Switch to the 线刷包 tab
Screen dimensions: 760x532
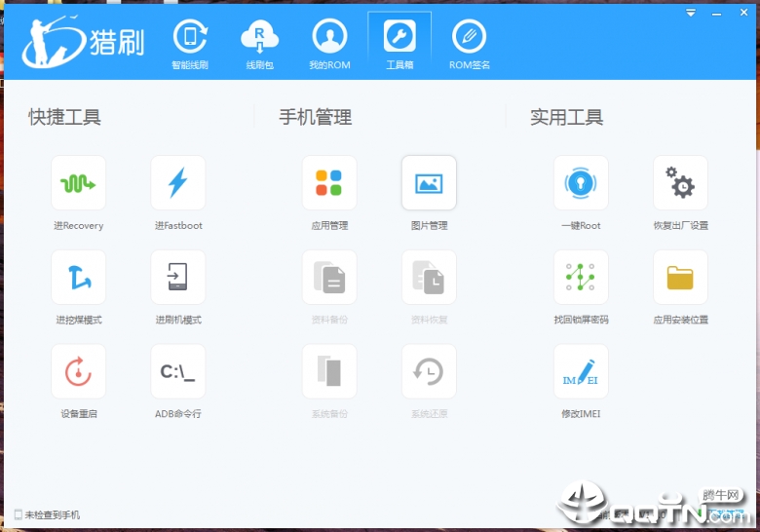(x=260, y=44)
